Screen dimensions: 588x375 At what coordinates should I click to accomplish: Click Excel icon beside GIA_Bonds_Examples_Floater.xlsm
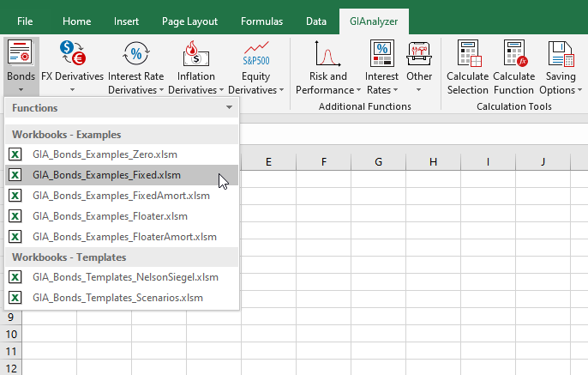pos(15,216)
